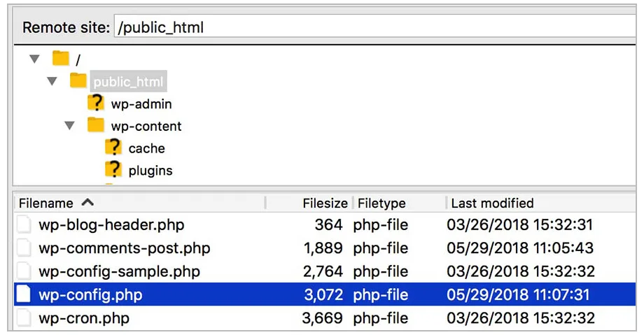The height and width of the screenshot is (335, 644).
Task: Click the date 05/29/2018 11:05:43
Action: pos(520,248)
